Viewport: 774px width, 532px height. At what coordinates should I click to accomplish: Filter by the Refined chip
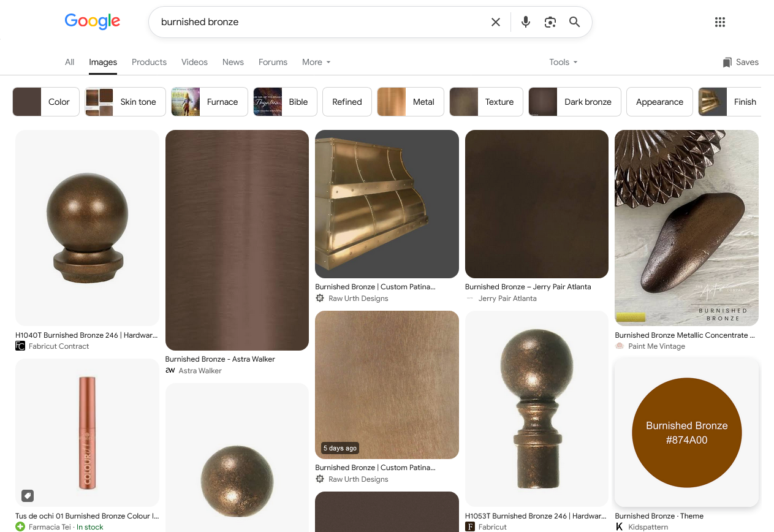347,102
